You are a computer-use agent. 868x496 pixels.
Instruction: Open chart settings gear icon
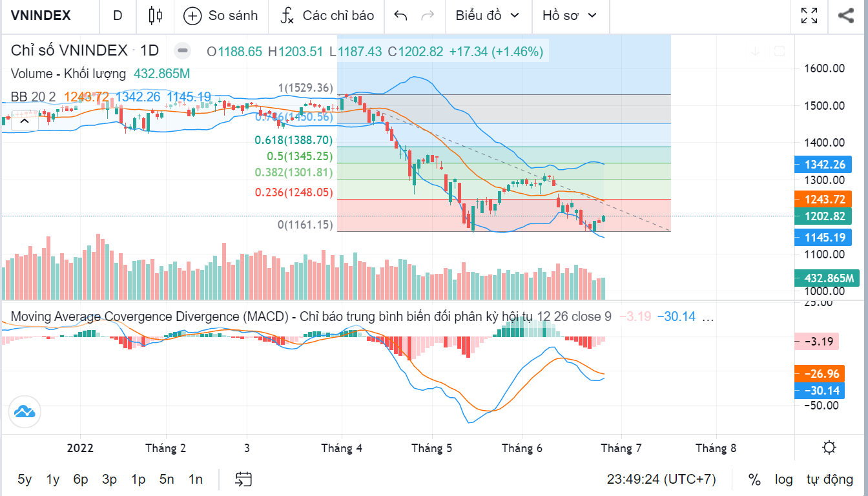(x=830, y=448)
